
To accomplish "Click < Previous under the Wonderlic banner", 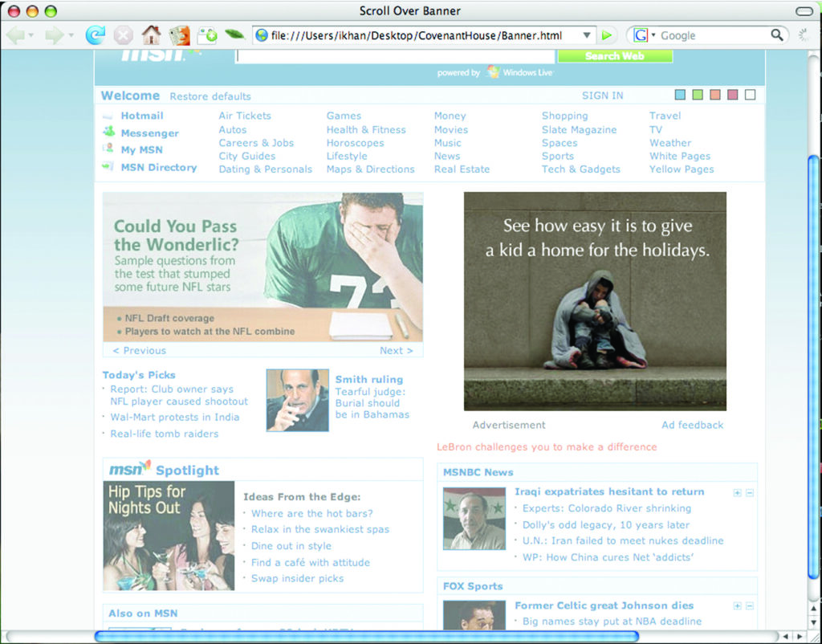I will [x=140, y=350].
